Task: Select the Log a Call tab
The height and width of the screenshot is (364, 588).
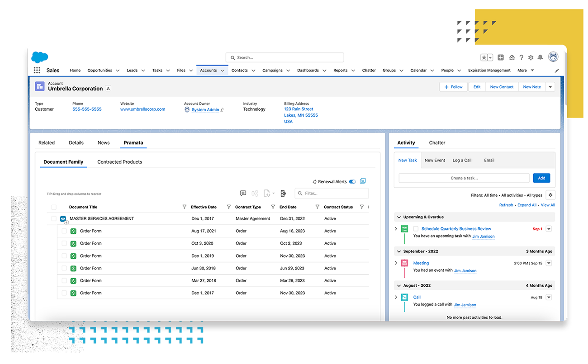Action: 462,160
